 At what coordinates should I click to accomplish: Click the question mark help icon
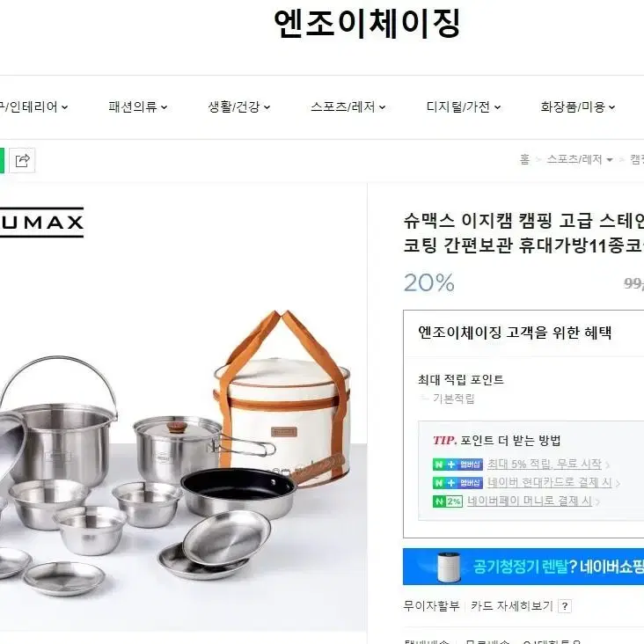coord(565,606)
